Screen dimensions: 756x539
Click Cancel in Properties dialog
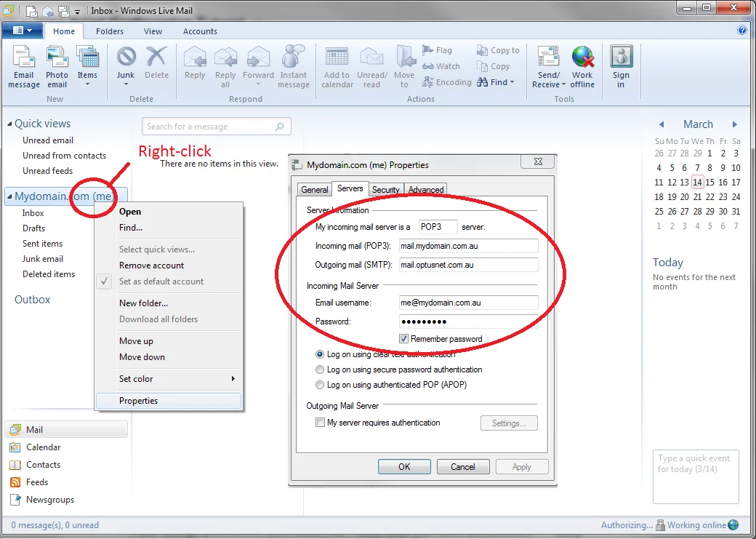pos(463,466)
